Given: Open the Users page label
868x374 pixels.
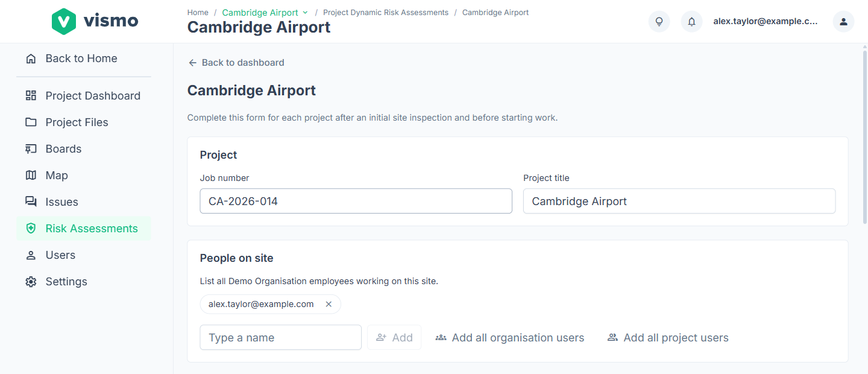Looking at the screenshot, I should click(60, 255).
